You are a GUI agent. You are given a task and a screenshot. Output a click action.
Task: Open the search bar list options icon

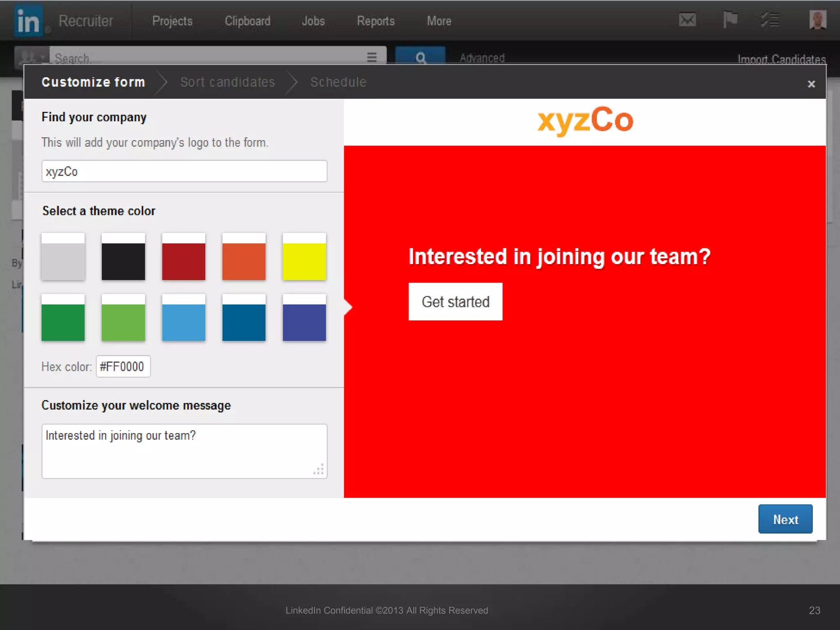coord(372,57)
